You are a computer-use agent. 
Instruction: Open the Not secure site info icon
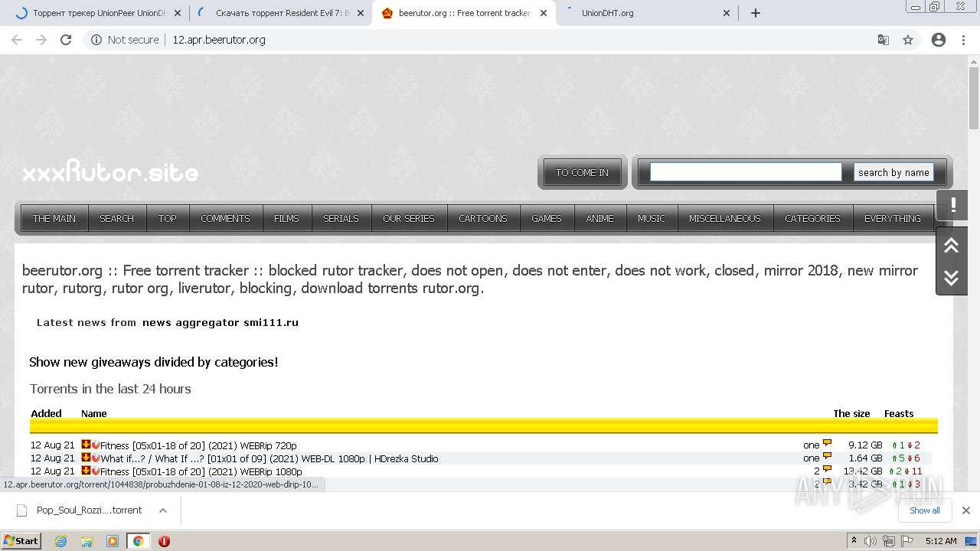(96, 40)
